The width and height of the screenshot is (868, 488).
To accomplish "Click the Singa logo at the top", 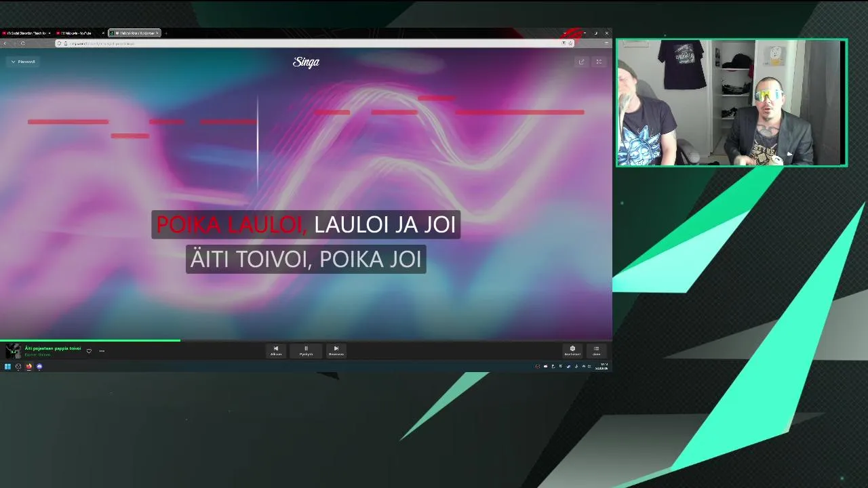I will tap(306, 62).
